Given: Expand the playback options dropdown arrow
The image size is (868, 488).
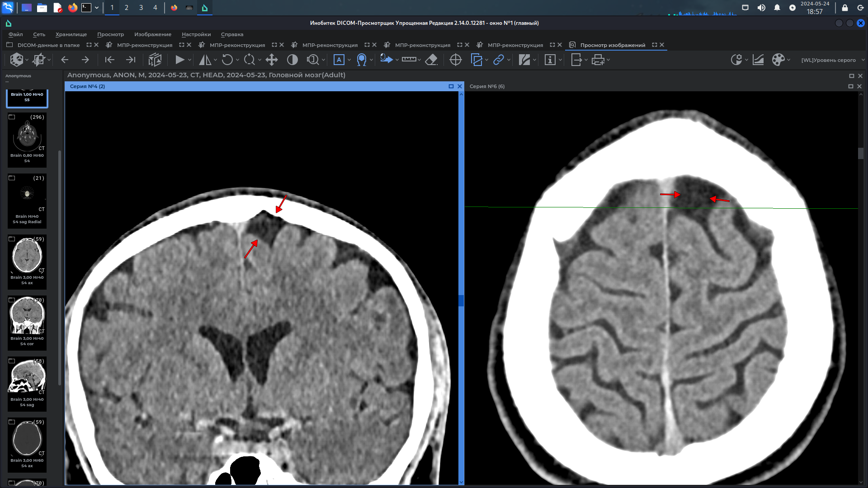Looking at the screenshot, I should [x=189, y=60].
